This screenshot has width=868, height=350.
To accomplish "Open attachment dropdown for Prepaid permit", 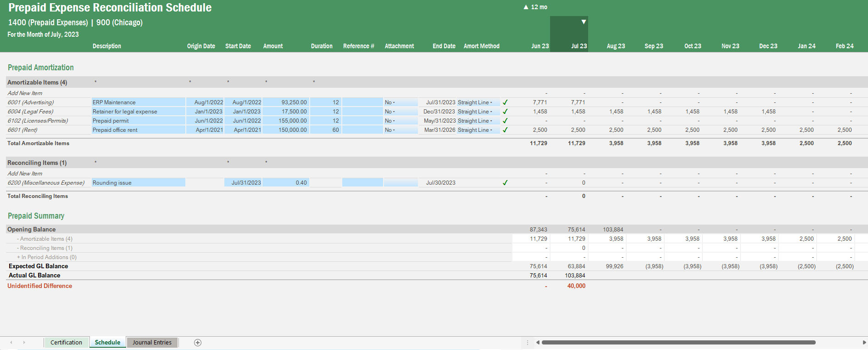I will point(394,121).
